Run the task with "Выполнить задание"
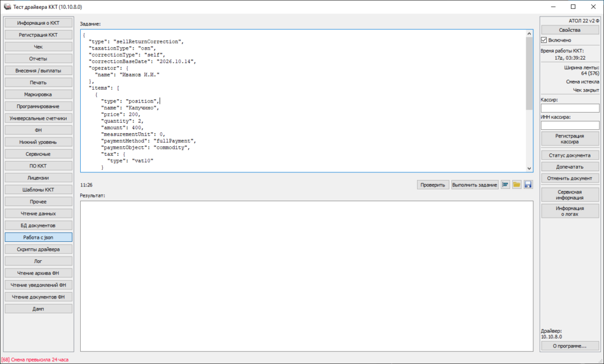604x364 pixels. click(475, 185)
